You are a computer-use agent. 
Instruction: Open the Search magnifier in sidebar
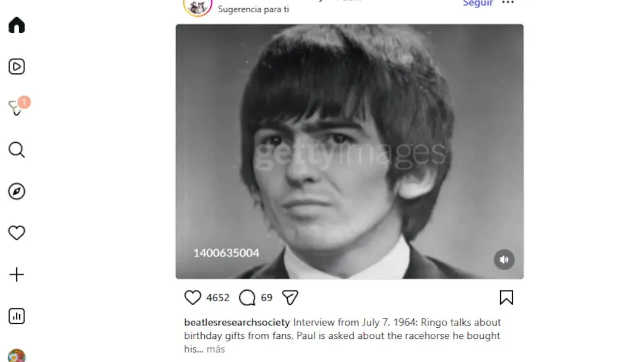(17, 150)
